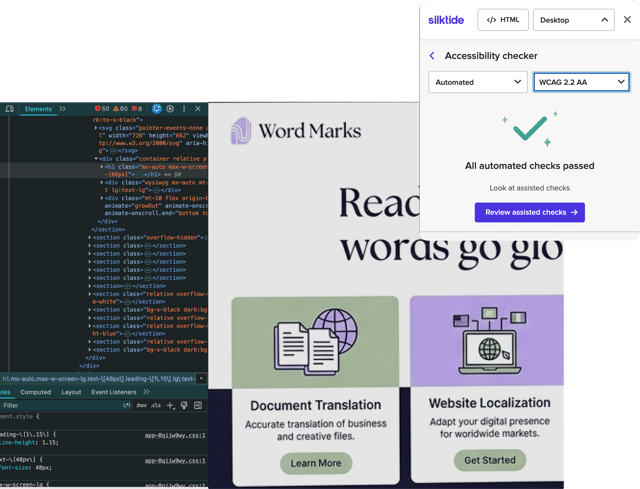Expand the section relative overflow e-white node

tap(90, 294)
